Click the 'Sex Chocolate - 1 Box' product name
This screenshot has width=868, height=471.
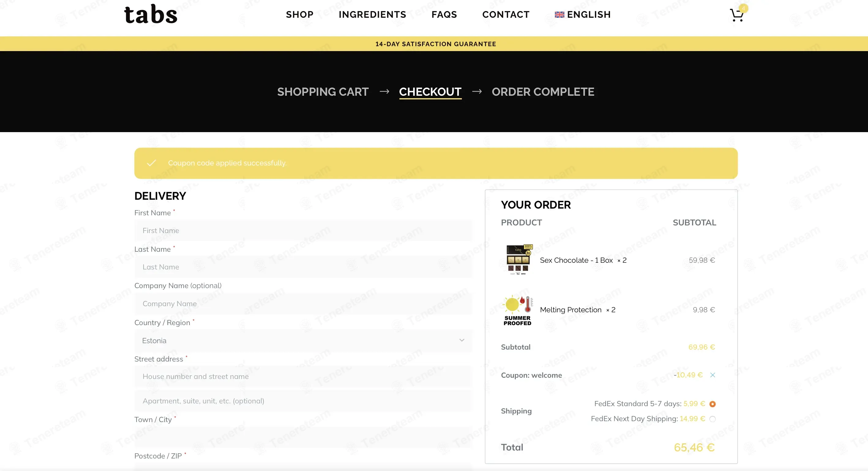click(x=576, y=260)
